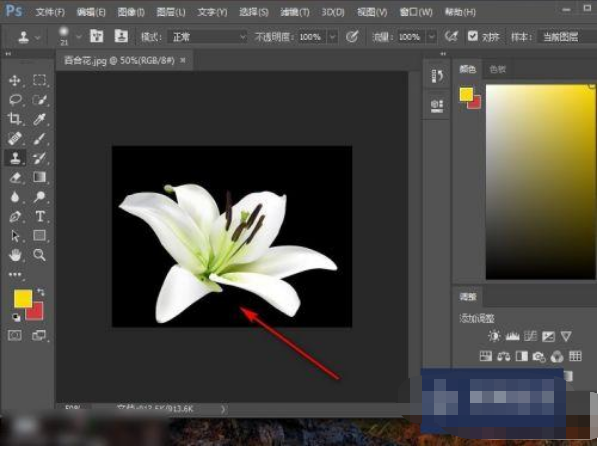This screenshot has height=449, width=598.
Task: Select the Crop tool
Action: click(x=15, y=119)
